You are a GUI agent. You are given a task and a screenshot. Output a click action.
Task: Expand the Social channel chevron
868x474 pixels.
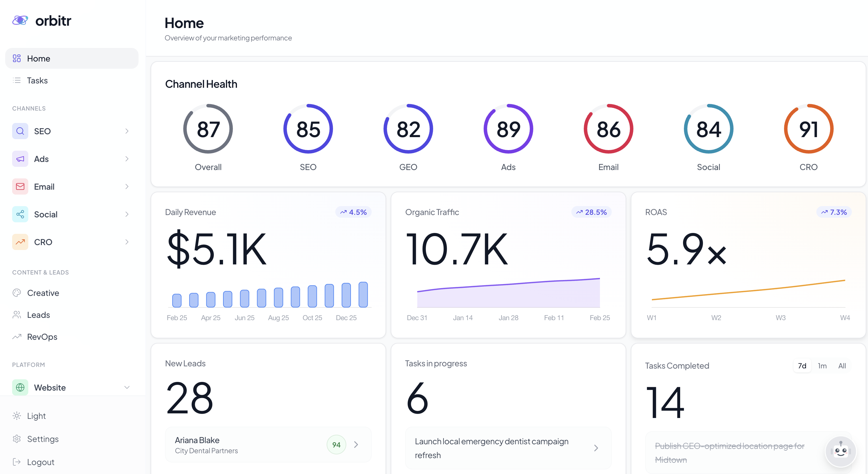coord(127,214)
